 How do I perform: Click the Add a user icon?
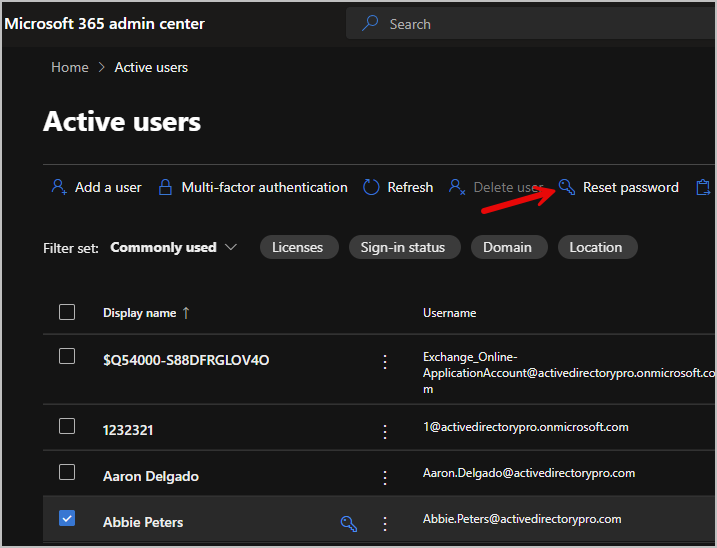58,187
